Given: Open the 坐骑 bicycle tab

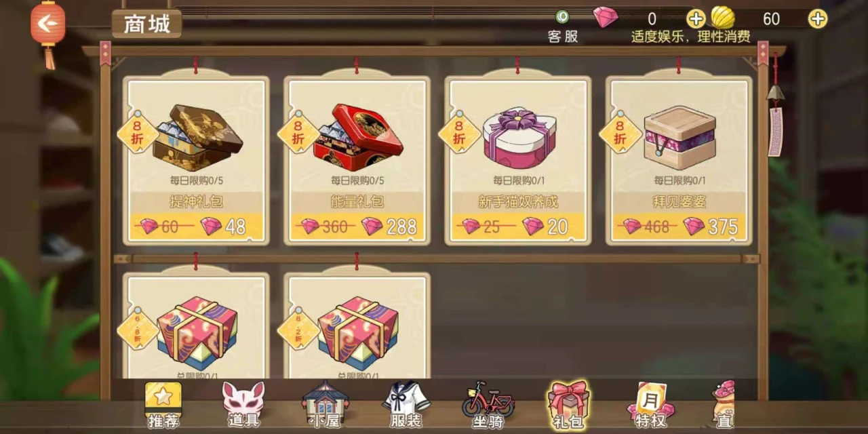Looking at the screenshot, I should (488, 405).
